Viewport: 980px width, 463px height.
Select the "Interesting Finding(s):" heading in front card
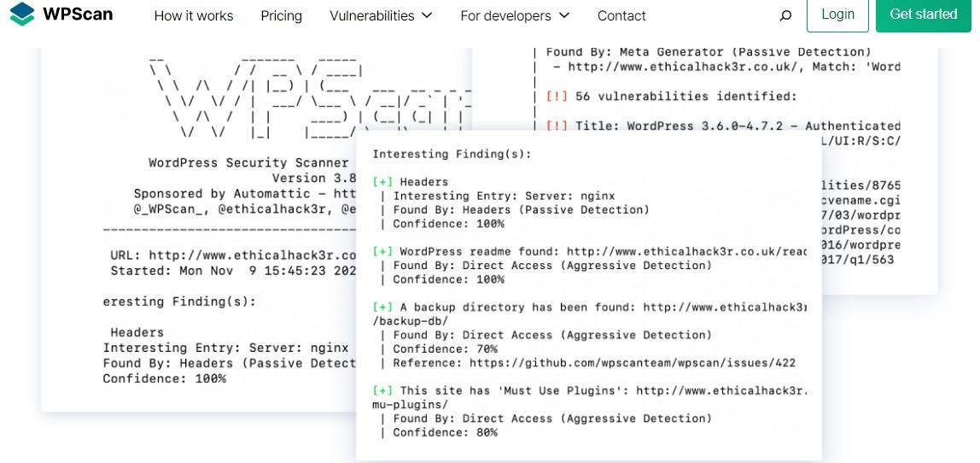pyautogui.click(x=452, y=154)
